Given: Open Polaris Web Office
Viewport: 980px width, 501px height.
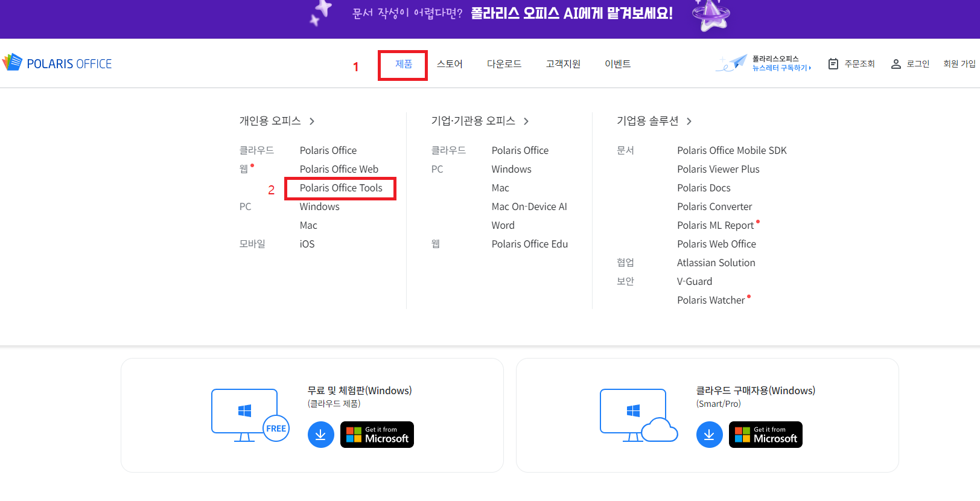Looking at the screenshot, I should 716,244.
